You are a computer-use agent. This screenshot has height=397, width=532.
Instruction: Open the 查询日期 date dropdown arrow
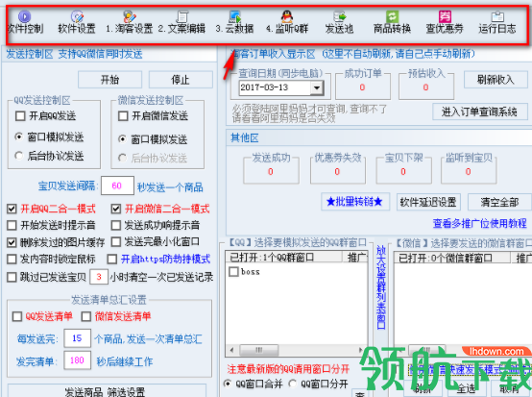point(317,88)
